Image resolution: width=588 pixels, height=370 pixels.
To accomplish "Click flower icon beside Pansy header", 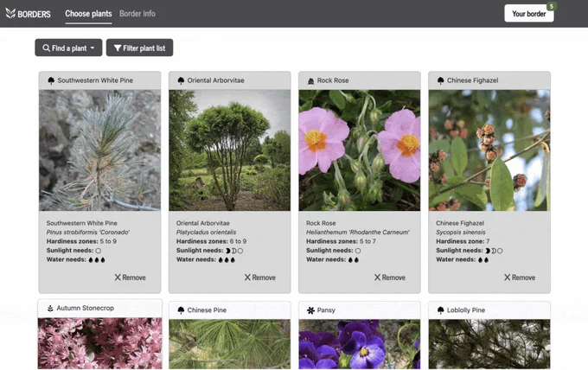I will pyautogui.click(x=310, y=310).
